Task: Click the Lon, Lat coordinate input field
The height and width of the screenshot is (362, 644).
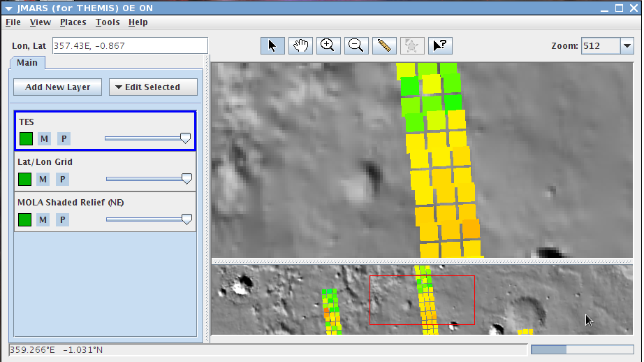Action: tap(130, 45)
